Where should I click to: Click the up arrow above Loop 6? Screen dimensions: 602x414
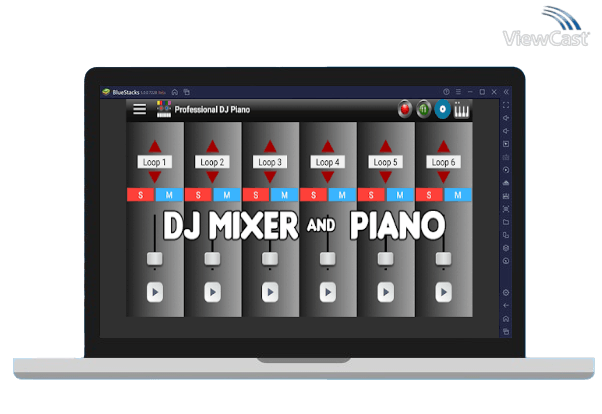[443, 146]
